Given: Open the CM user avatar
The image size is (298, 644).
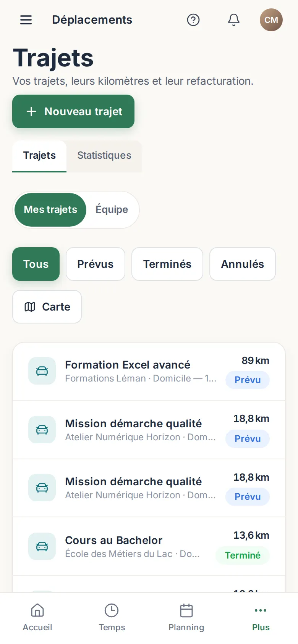Looking at the screenshot, I should pyautogui.click(x=271, y=20).
